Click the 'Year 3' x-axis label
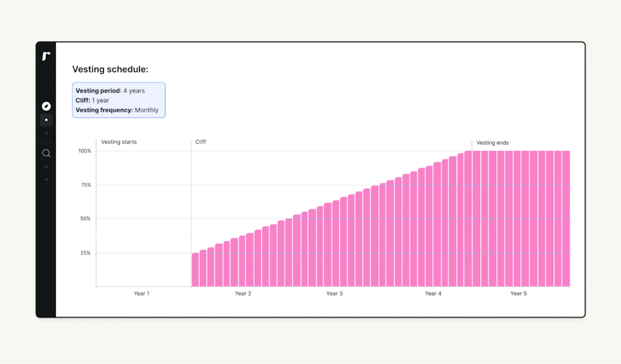This screenshot has height=364, width=621. click(x=334, y=293)
